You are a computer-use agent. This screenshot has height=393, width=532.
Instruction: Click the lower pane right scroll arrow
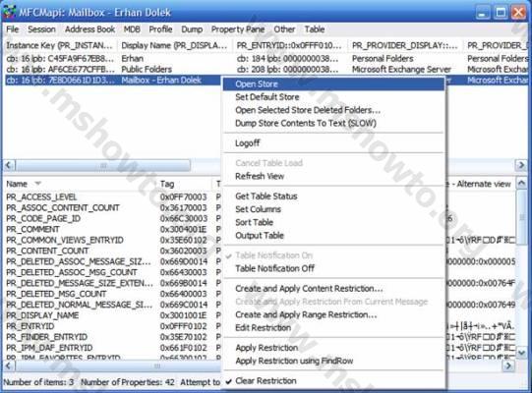[x=508, y=365]
